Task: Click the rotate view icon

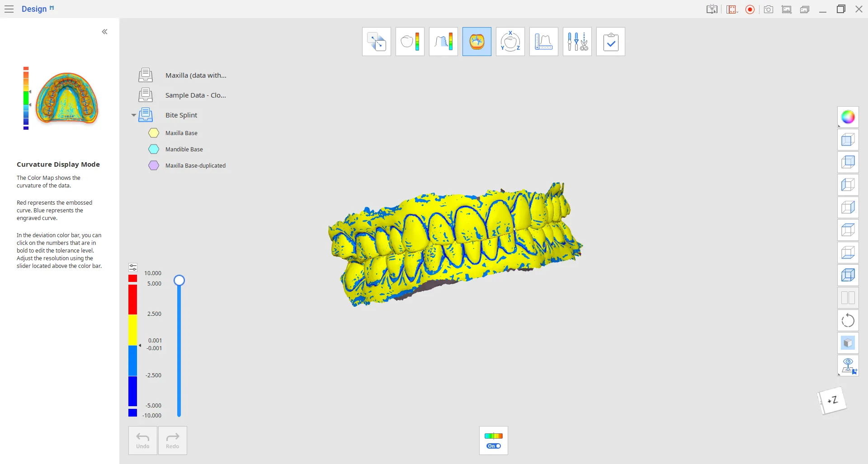Action: pyautogui.click(x=848, y=321)
